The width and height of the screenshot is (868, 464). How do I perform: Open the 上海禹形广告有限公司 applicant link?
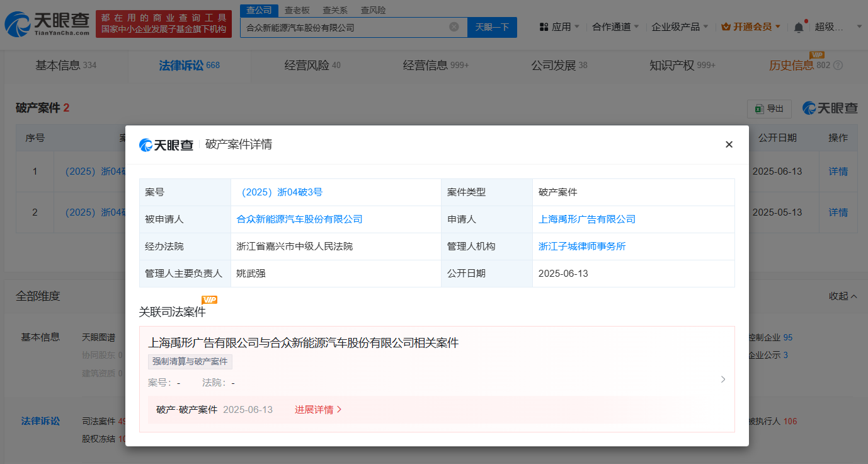click(x=586, y=219)
